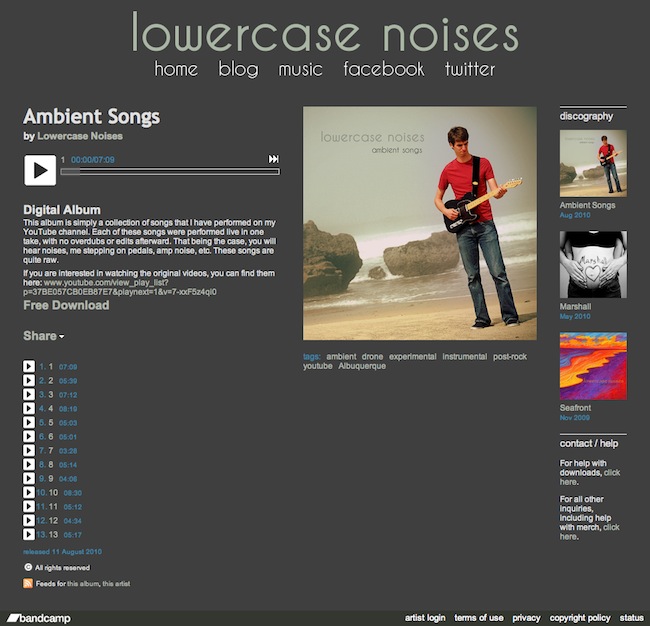Play track 2 from the track list
650x626 pixels.
[29, 380]
